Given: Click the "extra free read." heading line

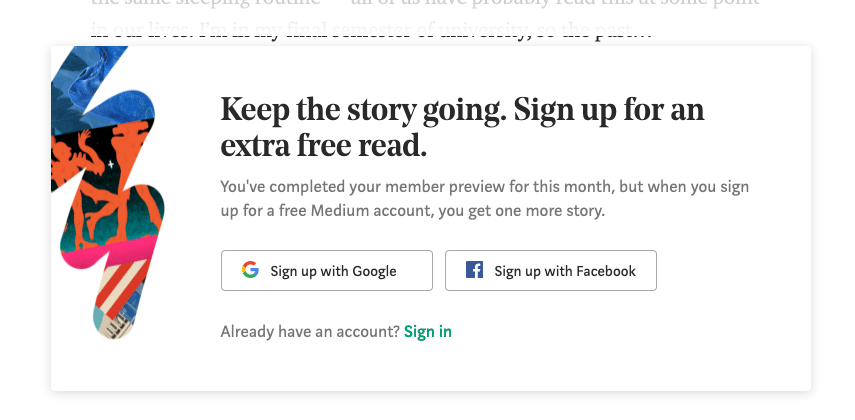Looking at the screenshot, I should 323,147.
